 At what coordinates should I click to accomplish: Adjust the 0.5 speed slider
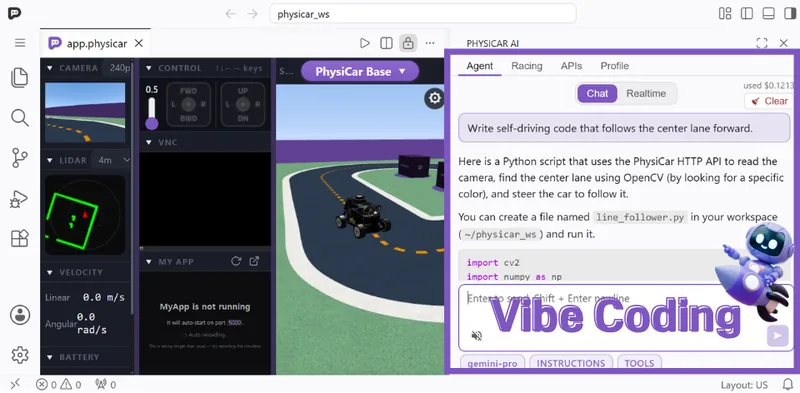pos(152,113)
